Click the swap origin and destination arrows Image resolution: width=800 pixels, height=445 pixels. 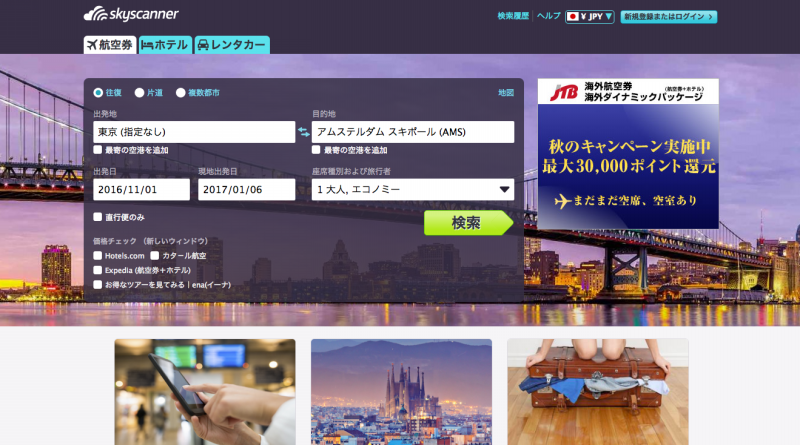(303, 132)
